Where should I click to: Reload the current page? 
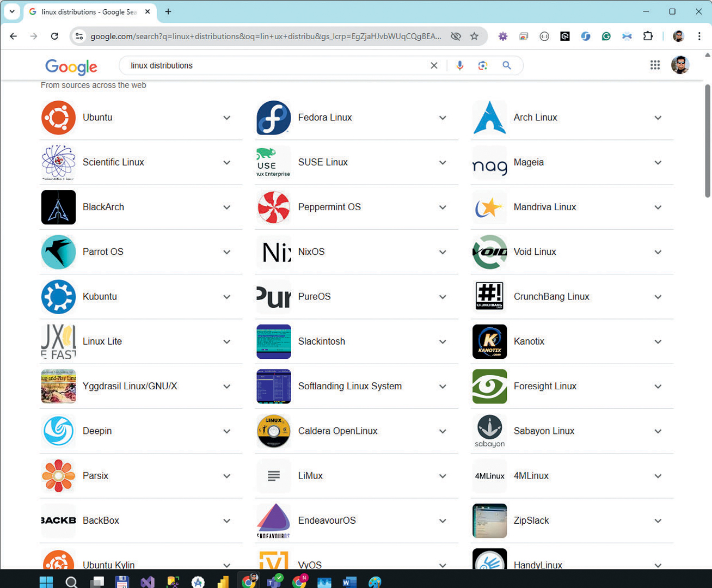coord(54,36)
